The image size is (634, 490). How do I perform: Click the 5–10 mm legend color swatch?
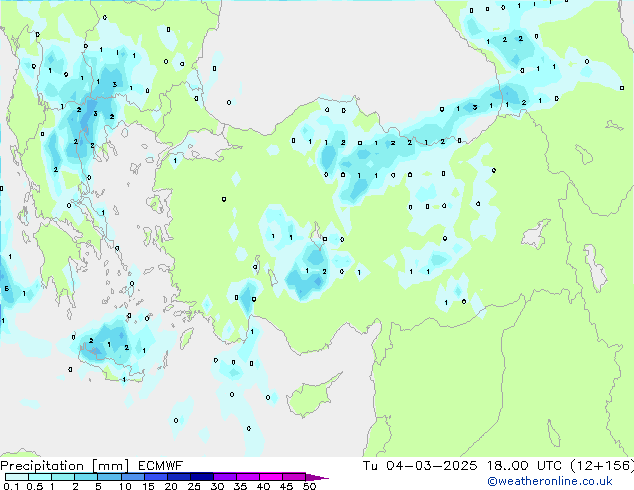click(x=110, y=477)
